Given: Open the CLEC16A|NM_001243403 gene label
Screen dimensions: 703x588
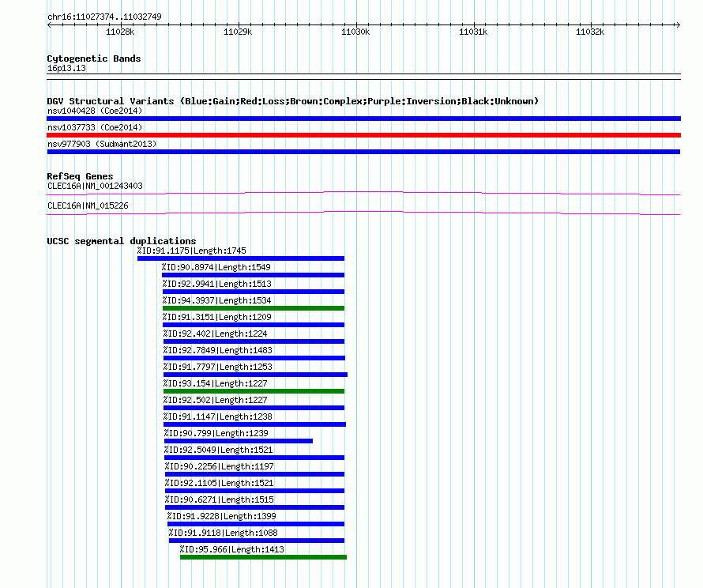Looking at the screenshot, I should pos(95,186).
